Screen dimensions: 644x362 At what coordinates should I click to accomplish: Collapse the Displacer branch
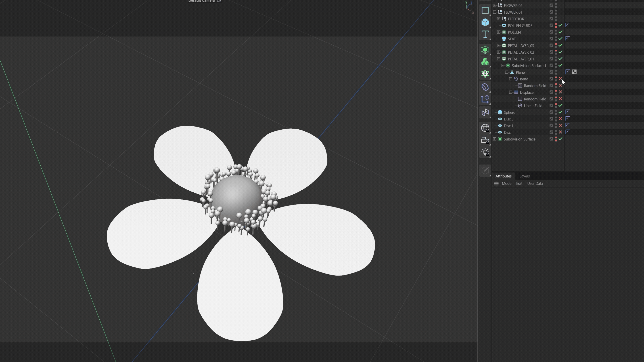[511, 92]
